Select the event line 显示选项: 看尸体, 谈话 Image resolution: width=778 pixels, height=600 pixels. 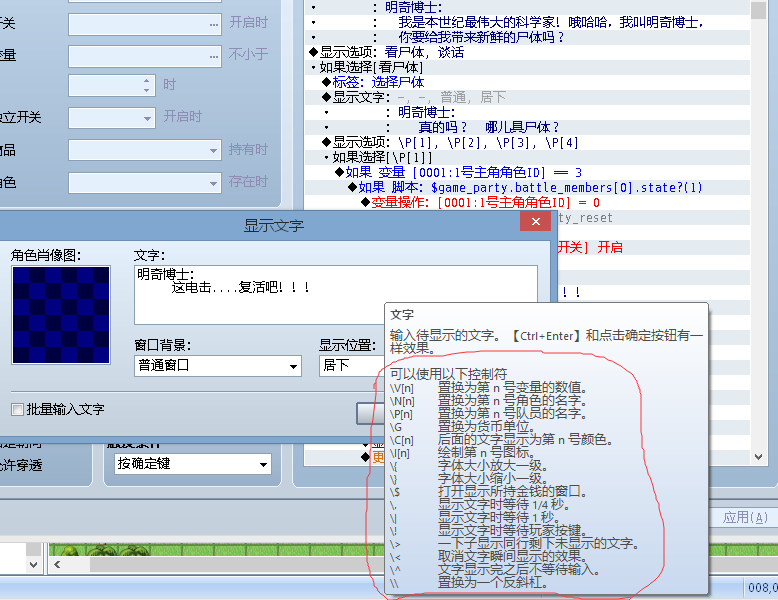pos(527,52)
